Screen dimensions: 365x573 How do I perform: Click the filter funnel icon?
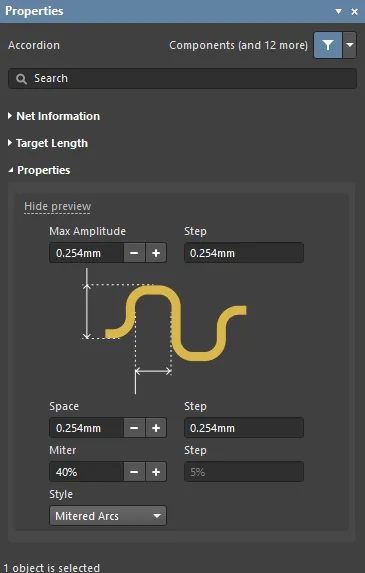tap(328, 45)
